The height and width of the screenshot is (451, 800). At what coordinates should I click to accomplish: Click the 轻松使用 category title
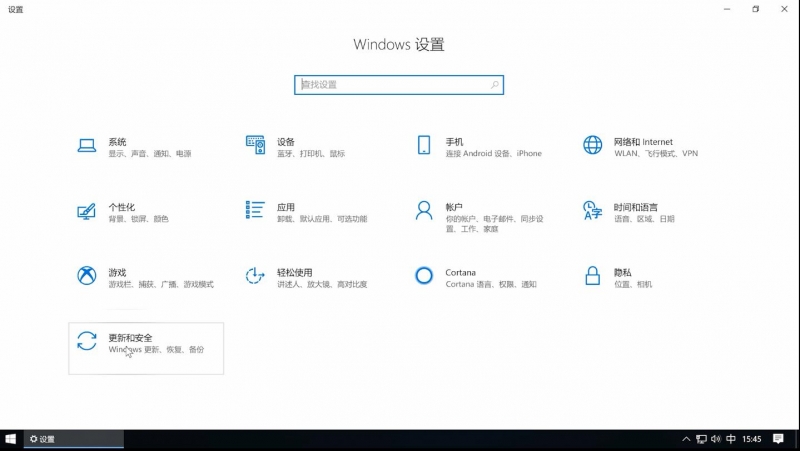coord(294,272)
